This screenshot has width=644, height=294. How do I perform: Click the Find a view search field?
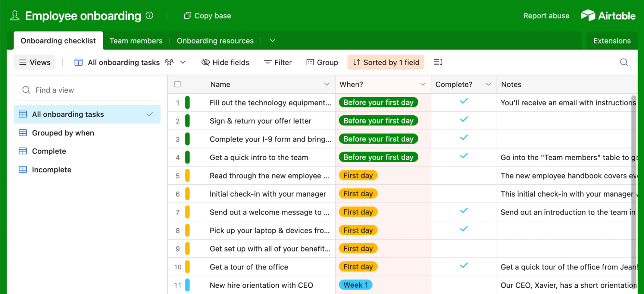(x=87, y=90)
